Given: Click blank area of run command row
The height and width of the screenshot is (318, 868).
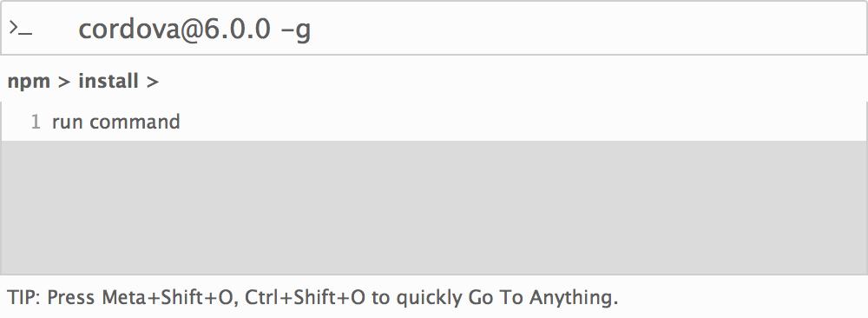Looking at the screenshot, I should click(x=520, y=122).
